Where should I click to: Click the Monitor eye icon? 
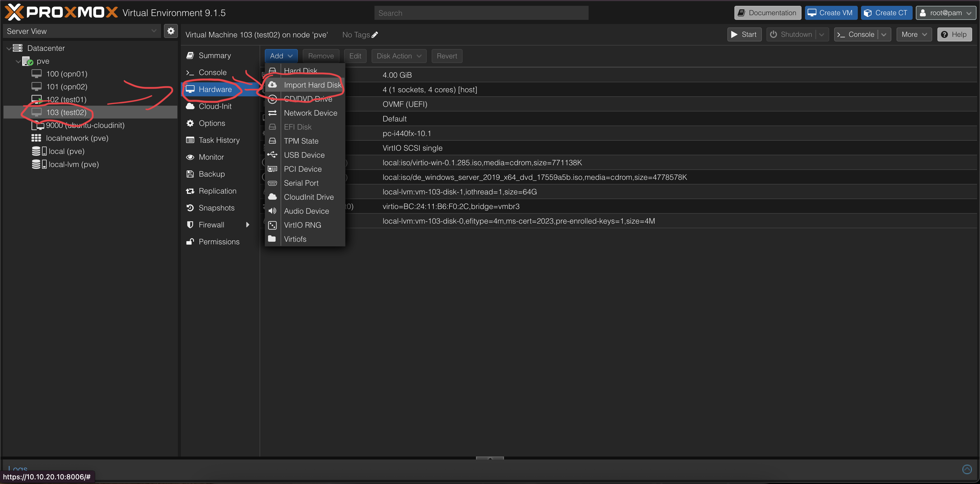(190, 157)
